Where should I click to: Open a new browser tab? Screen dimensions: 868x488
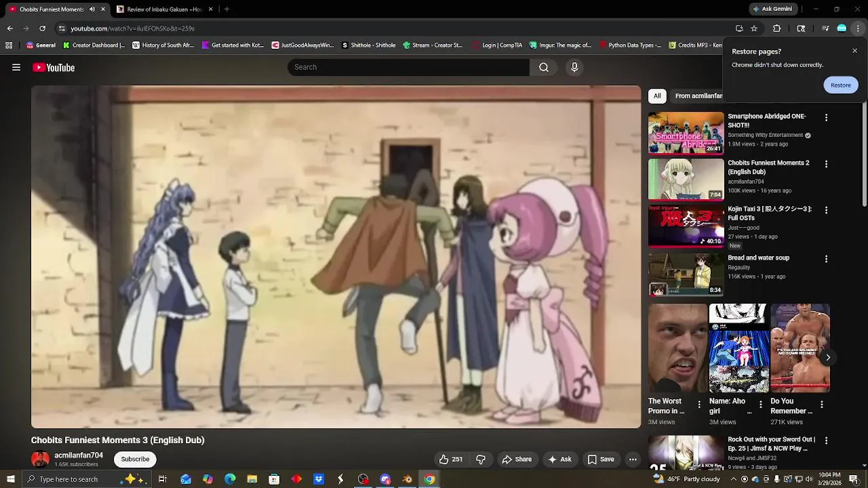tap(226, 9)
